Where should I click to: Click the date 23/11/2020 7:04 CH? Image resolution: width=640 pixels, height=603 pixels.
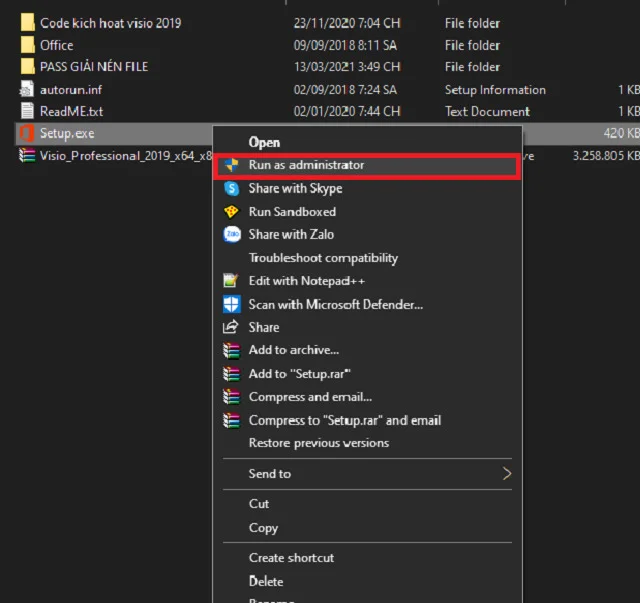pos(347,23)
